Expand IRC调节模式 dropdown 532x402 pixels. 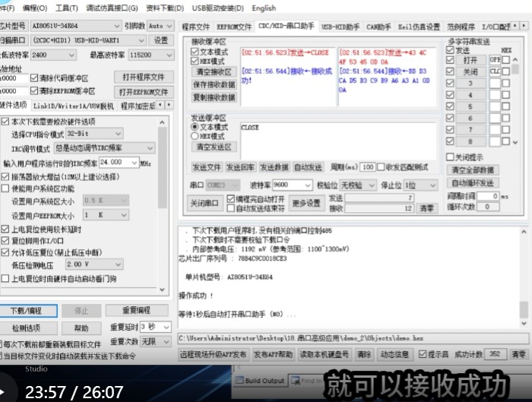pyautogui.click(x=105, y=148)
